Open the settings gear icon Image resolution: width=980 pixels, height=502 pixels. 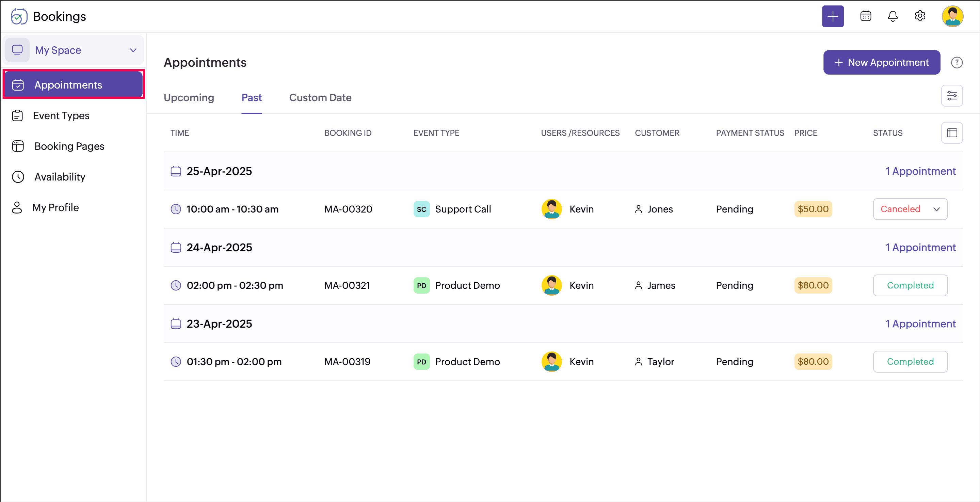pos(919,16)
